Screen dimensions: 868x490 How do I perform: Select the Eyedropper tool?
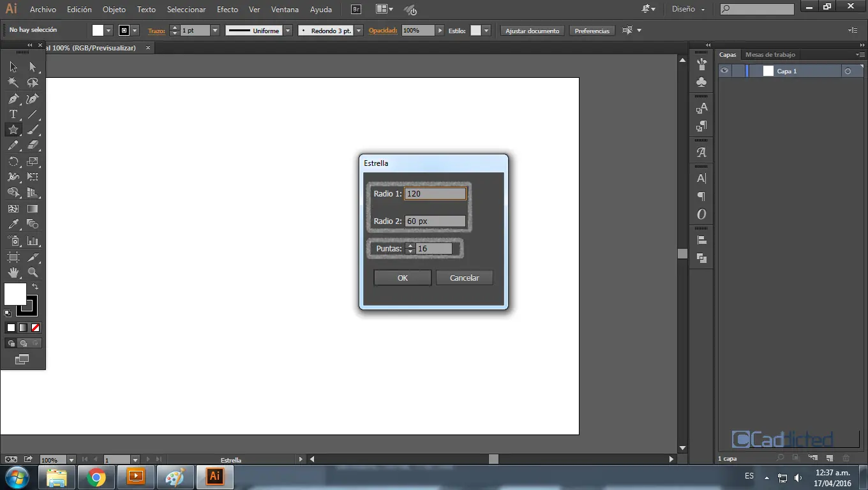(13, 225)
